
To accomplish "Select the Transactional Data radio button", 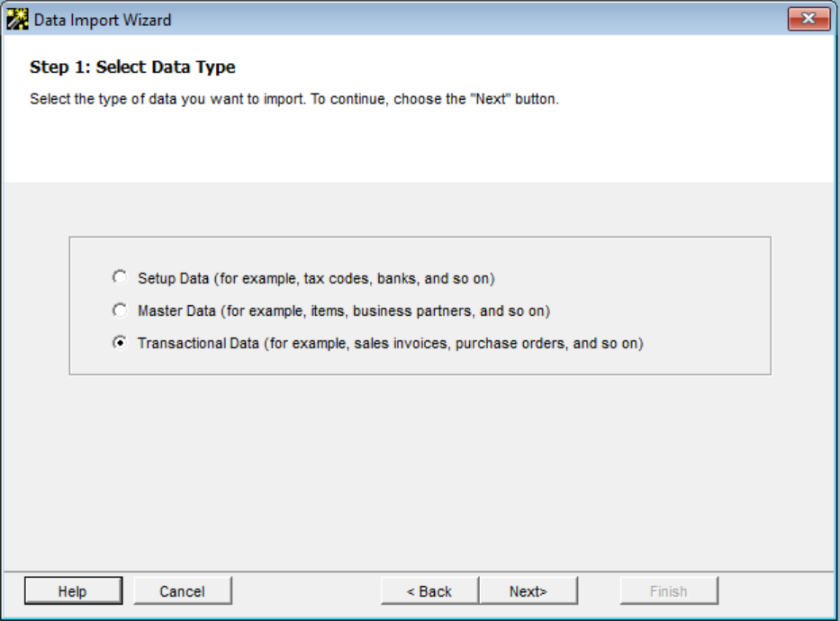I will [120, 342].
